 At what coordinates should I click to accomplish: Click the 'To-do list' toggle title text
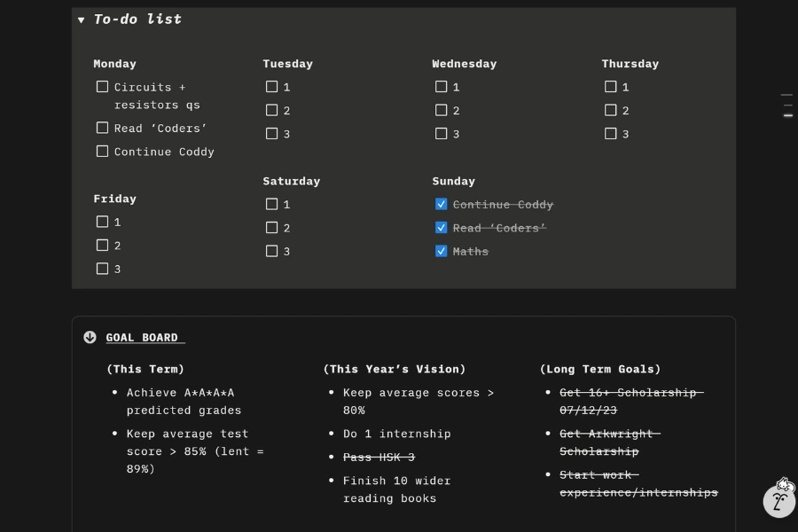[x=137, y=19]
